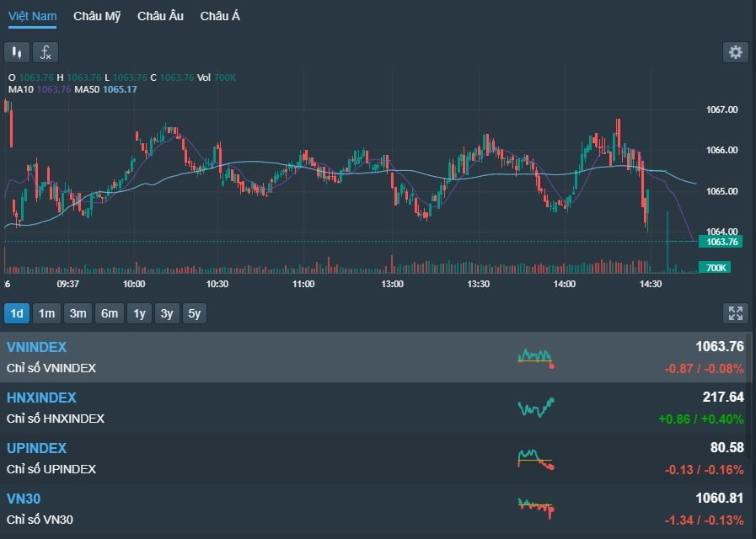Click the 700K volume tag on axis
This screenshot has width=756, height=539.
(x=715, y=267)
